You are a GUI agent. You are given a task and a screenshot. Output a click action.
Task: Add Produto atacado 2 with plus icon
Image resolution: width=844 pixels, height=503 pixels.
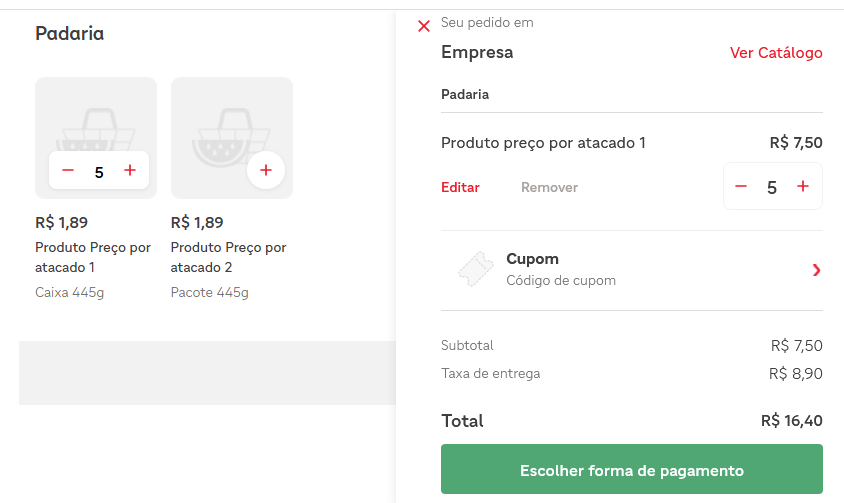click(x=265, y=171)
